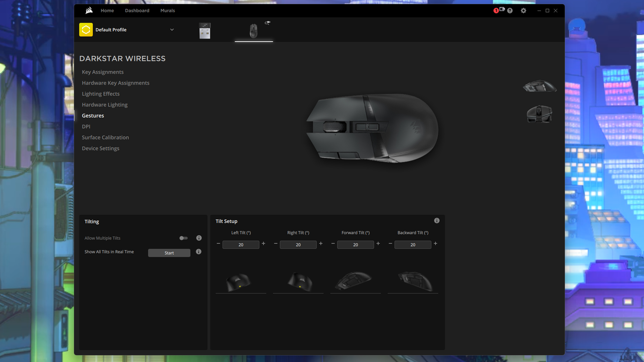Maximize the iCUE window
Viewport: 644px width, 362px height.
pyautogui.click(x=547, y=11)
